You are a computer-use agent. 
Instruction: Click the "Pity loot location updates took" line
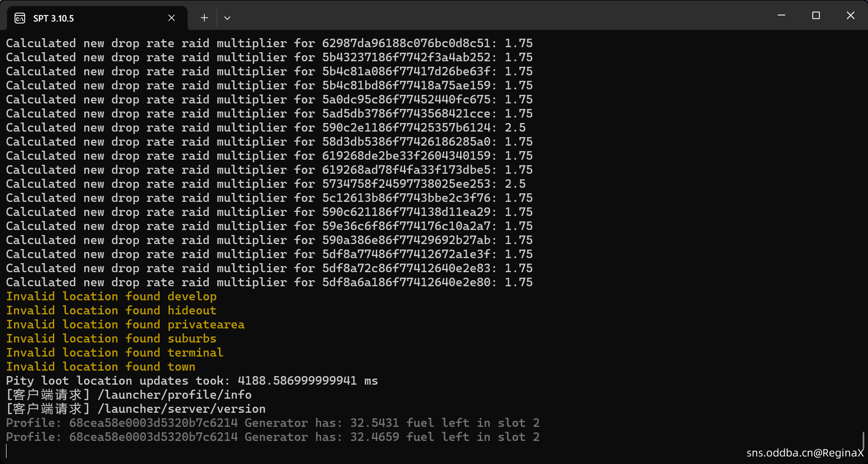192,381
